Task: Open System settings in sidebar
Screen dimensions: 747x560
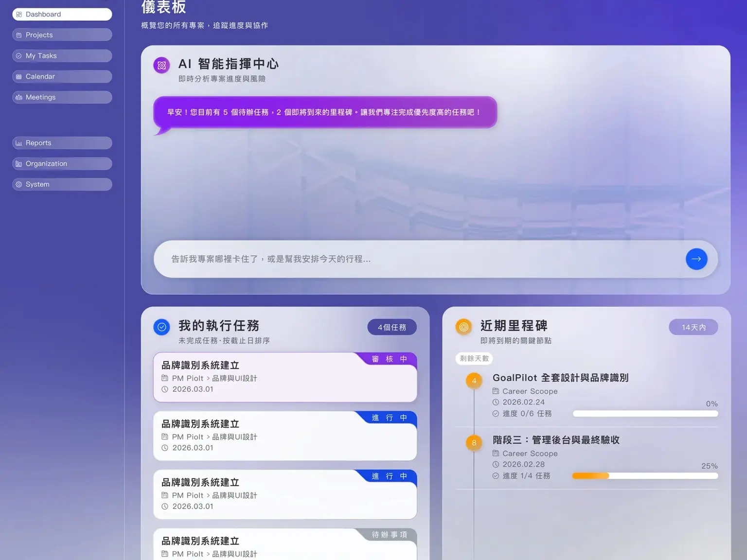Action: tap(62, 184)
